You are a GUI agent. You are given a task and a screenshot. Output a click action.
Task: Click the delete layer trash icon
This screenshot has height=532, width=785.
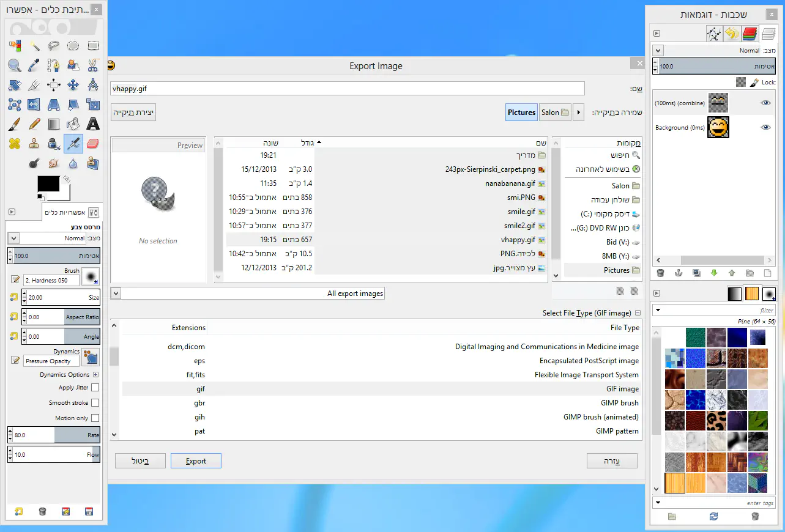pos(660,273)
